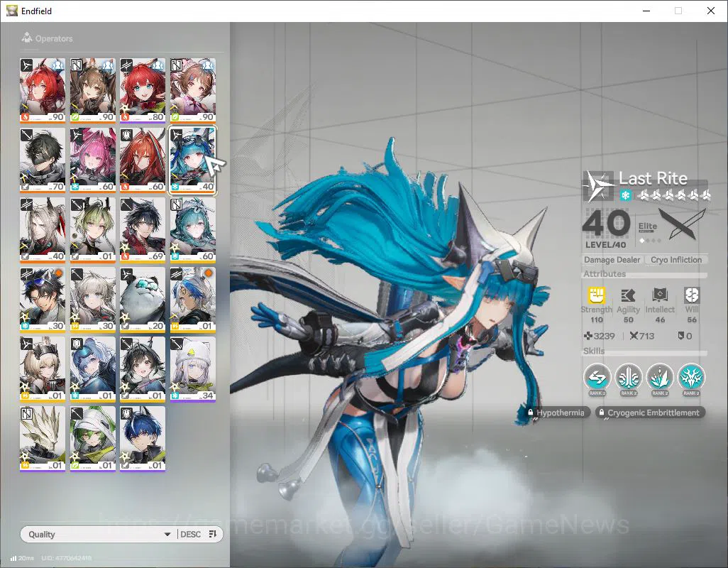Click the Cryo Infliction tag

[676, 260]
